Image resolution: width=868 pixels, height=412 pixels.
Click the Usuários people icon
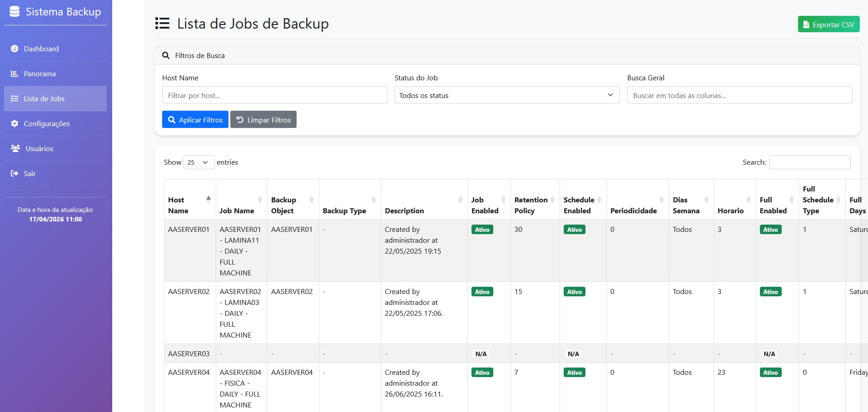15,148
